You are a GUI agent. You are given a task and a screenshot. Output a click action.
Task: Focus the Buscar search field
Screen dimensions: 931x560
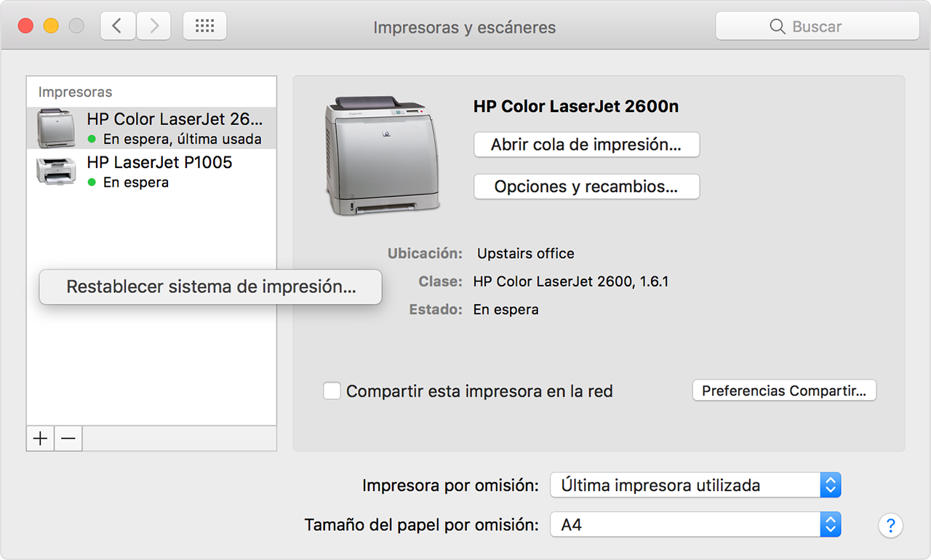click(x=818, y=26)
